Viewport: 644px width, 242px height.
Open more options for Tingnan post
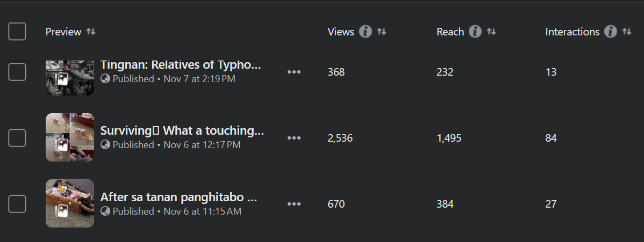pyautogui.click(x=294, y=72)
